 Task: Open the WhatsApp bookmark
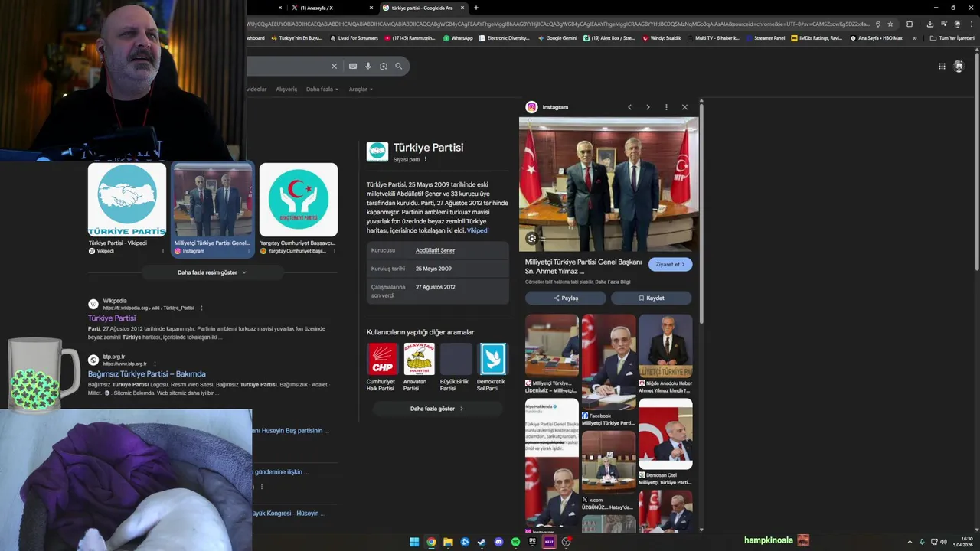(x=457, y=38)
